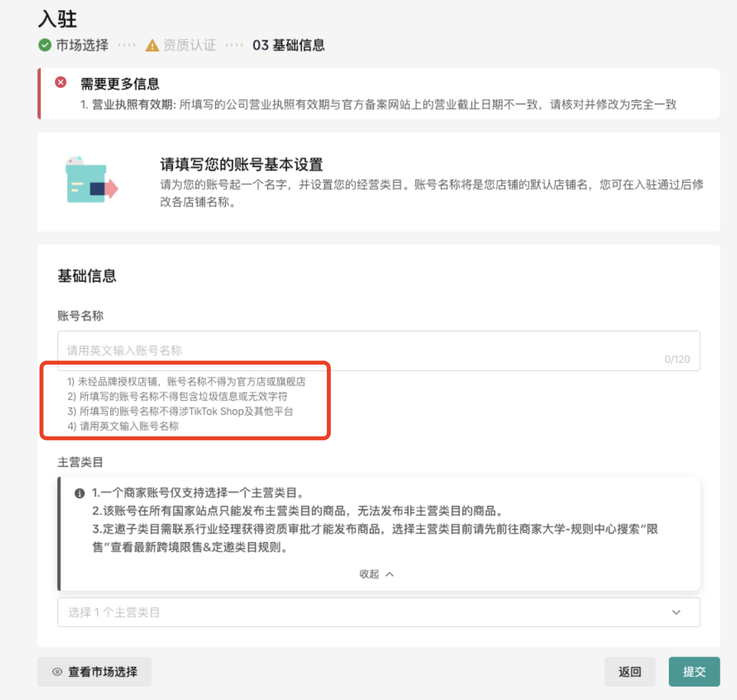Click the 收起 text link

click(369, 574)
